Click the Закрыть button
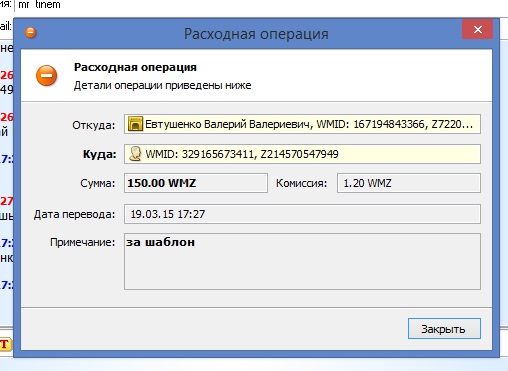This screenshot has height=371, width=508. (x=444, y=329)
